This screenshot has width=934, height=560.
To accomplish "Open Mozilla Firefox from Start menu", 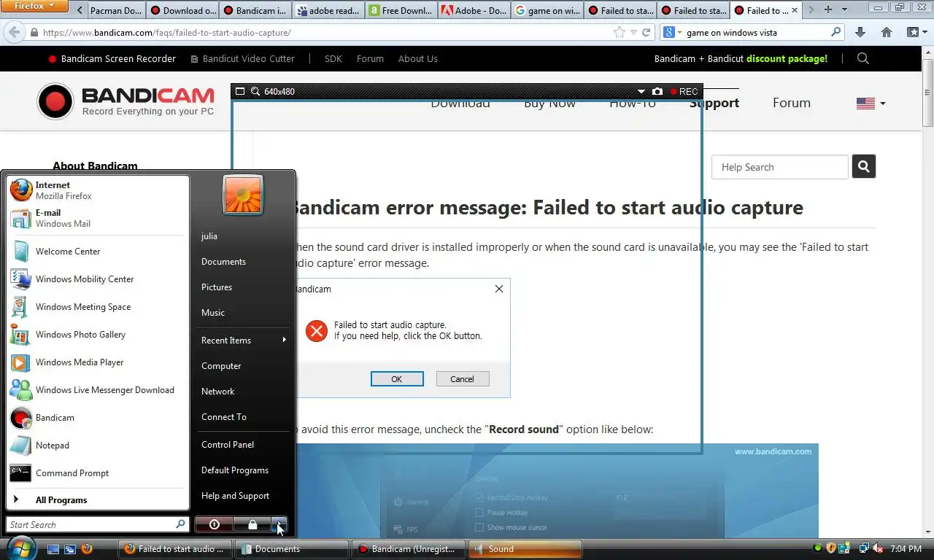I will coord(98,190).
